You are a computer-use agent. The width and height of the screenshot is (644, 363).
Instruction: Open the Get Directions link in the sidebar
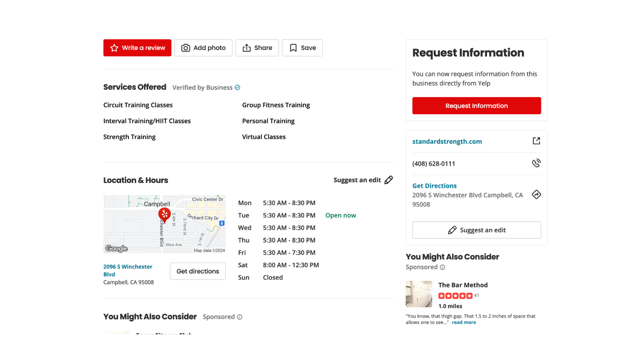(434, 186)
